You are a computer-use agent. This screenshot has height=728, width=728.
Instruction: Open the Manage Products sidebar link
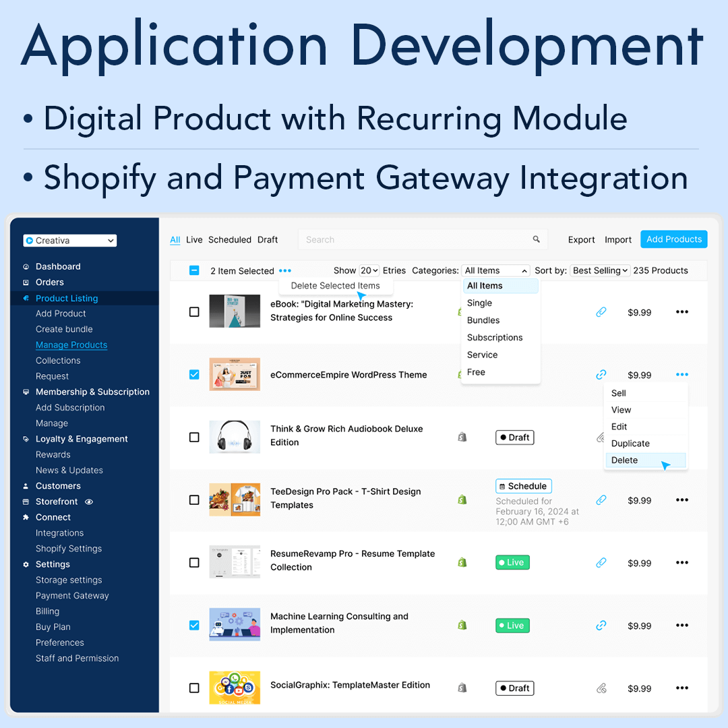click(x=71, y=345)
